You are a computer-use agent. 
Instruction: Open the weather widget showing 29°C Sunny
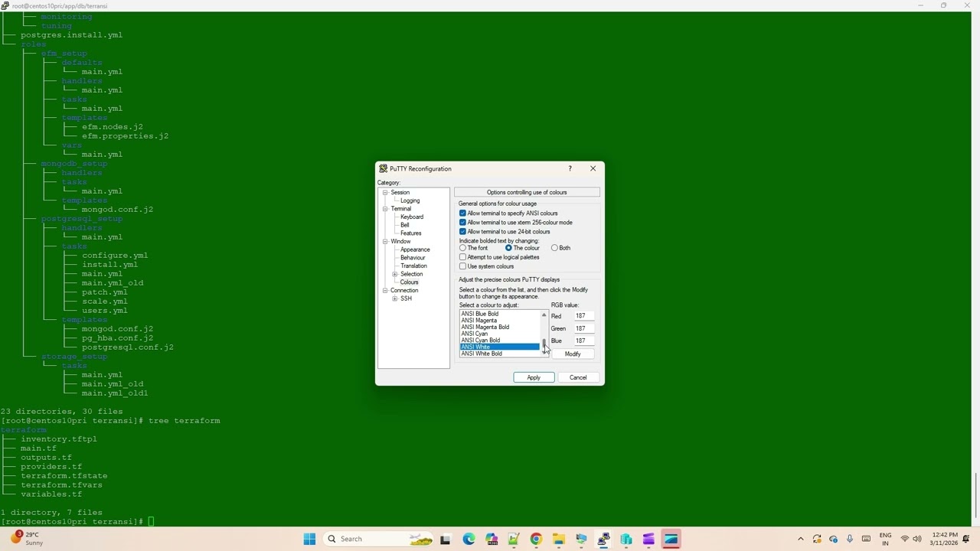point(27,539)
